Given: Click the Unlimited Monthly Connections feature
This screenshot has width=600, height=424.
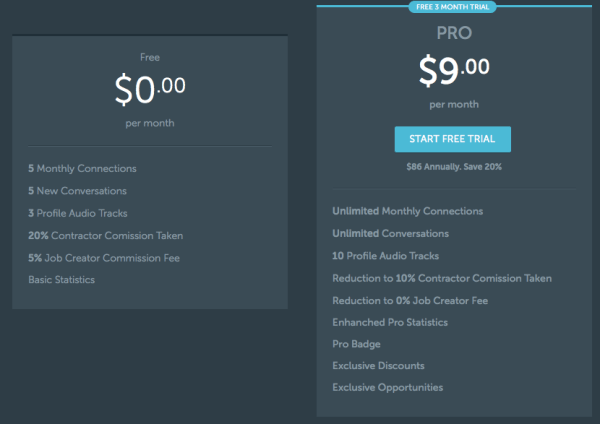Looking at the screenshot, I should 407,211.
